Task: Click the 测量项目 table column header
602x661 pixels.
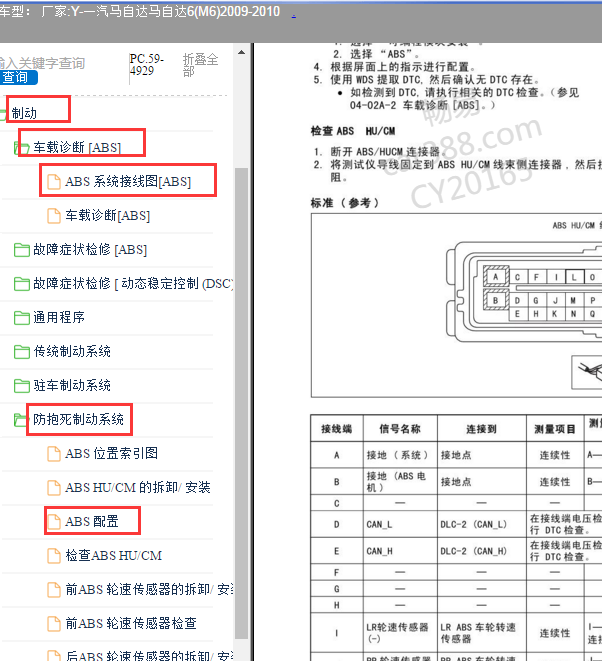Action: (x=555, y=429)
